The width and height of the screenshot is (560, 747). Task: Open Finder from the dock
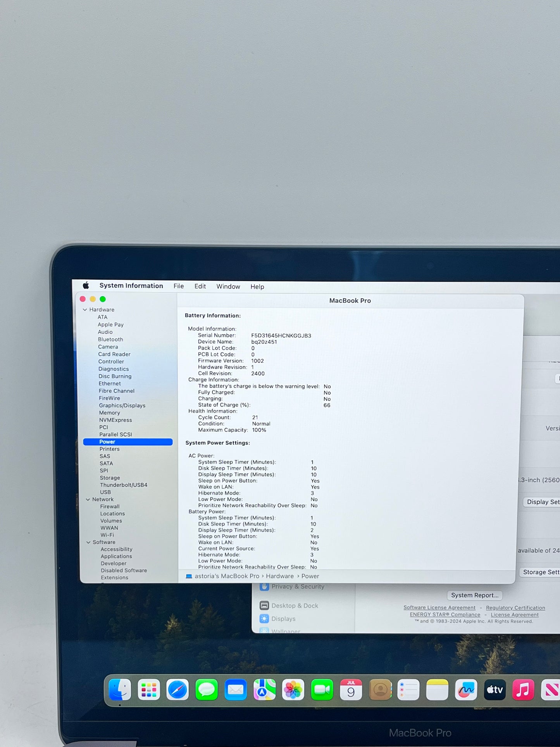(x=120, y=690)
